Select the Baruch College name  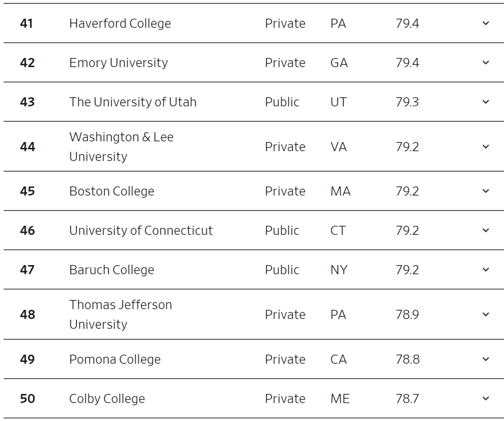click(x=112, y=269)
